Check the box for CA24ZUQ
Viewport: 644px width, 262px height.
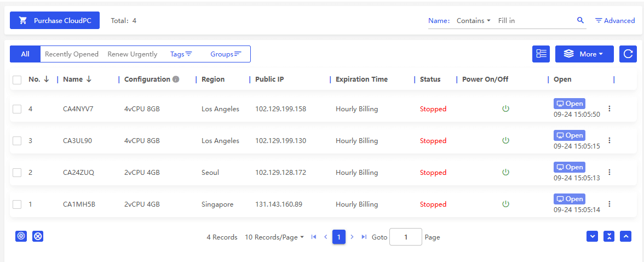pyautogui.click(x=17, y=173)
